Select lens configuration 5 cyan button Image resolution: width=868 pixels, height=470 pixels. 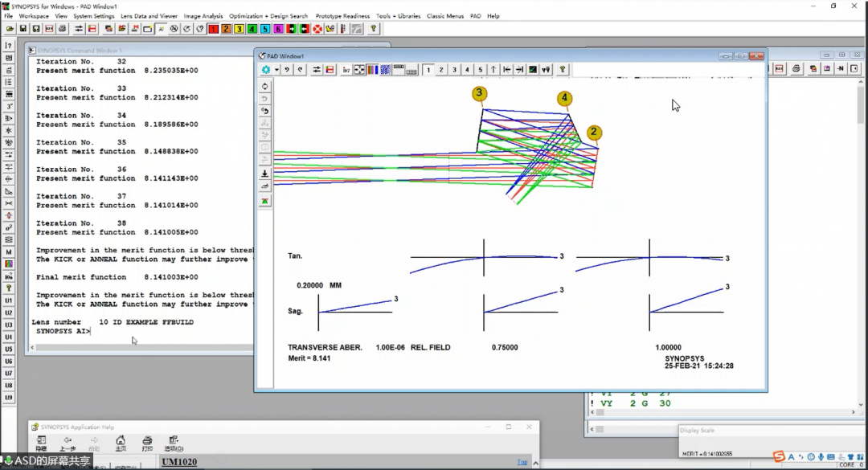click(x=265, y=29)
